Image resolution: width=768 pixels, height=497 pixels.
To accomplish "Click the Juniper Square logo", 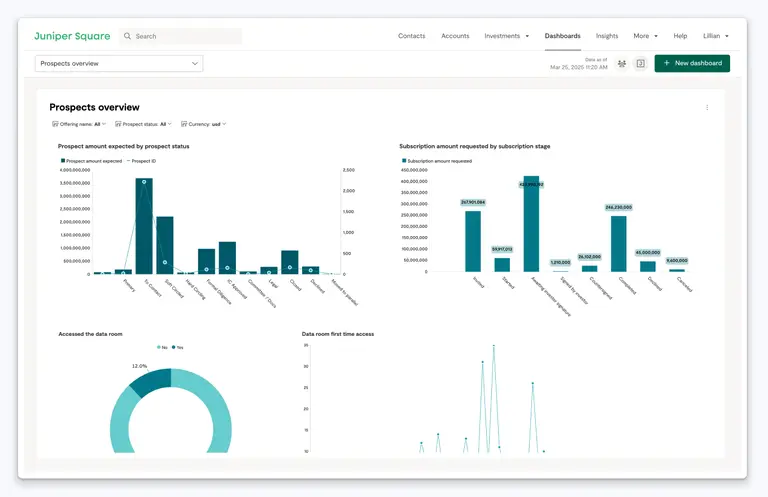I will click(72, 36).
